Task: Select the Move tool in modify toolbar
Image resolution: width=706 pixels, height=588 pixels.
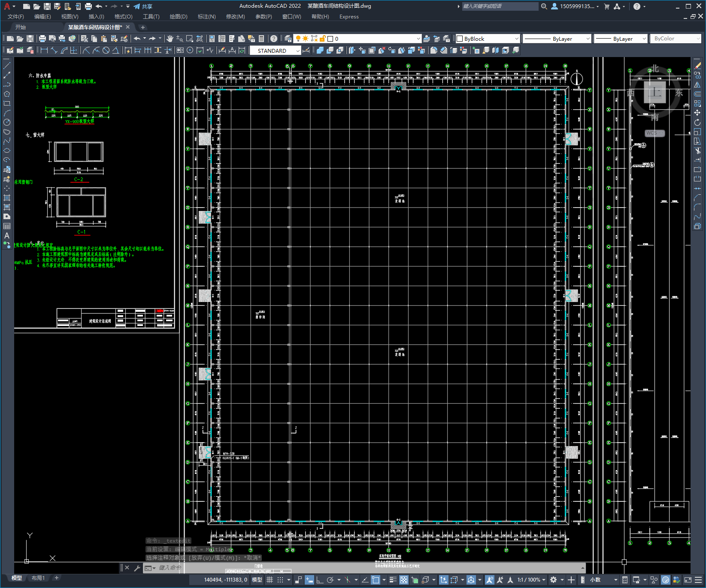Action: 697,113
